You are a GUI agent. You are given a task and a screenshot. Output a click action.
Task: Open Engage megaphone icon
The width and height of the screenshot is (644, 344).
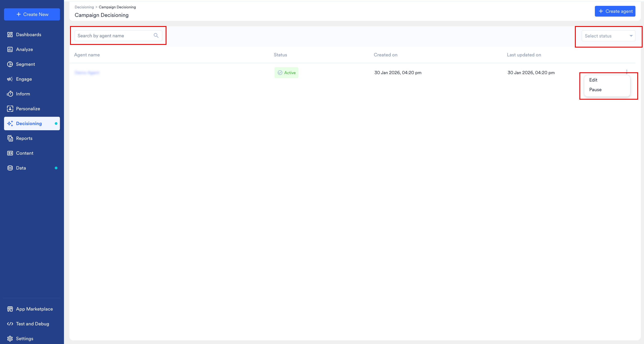coord(10,79)
